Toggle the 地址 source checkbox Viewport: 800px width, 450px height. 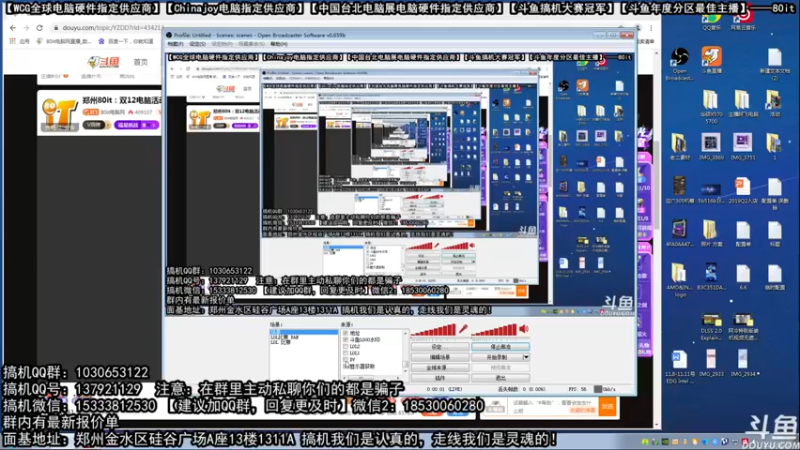(x=346, y=333)
